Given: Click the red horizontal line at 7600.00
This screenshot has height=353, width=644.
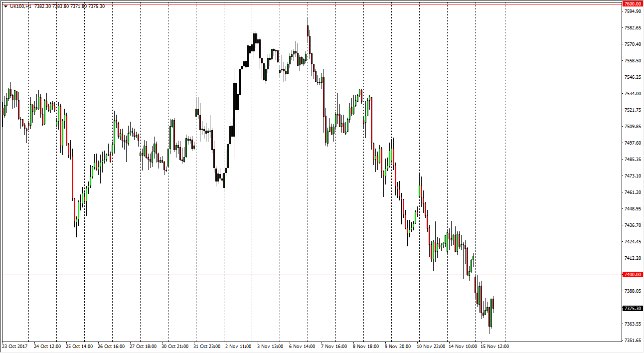Looking at the screenshot, I should 299,4.
